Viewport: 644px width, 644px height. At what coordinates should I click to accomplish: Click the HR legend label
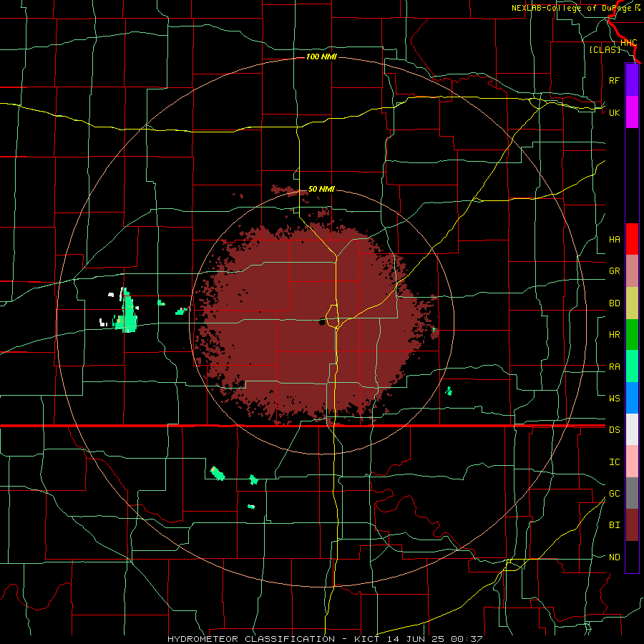pyautogui.click(x=614, y=335)
